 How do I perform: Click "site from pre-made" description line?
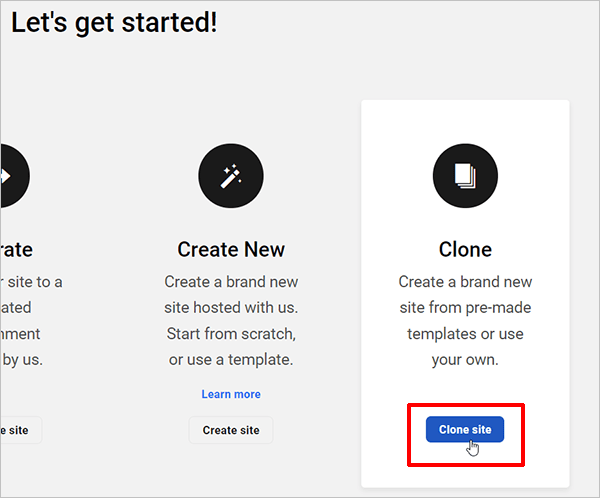(x=465, y=308)
